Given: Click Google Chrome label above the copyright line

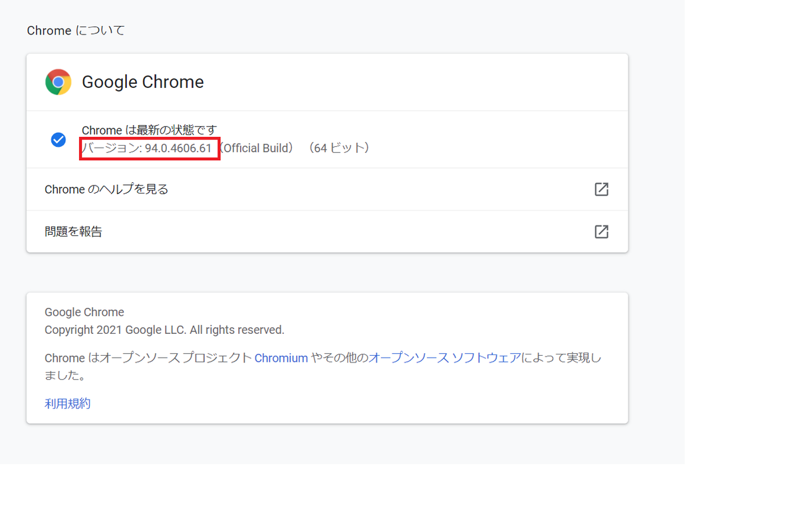Looking at the screenshot, I should (x=84, y=312).
